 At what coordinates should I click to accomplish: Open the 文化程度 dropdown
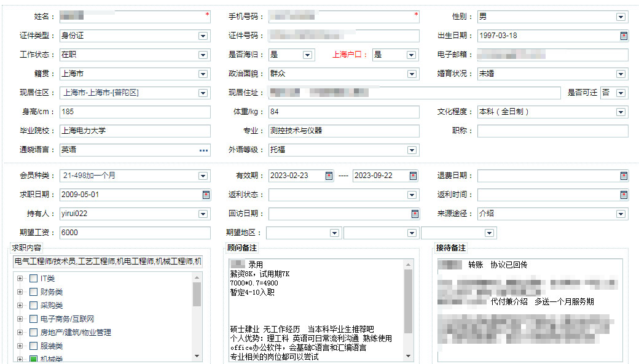coord(621,112)
